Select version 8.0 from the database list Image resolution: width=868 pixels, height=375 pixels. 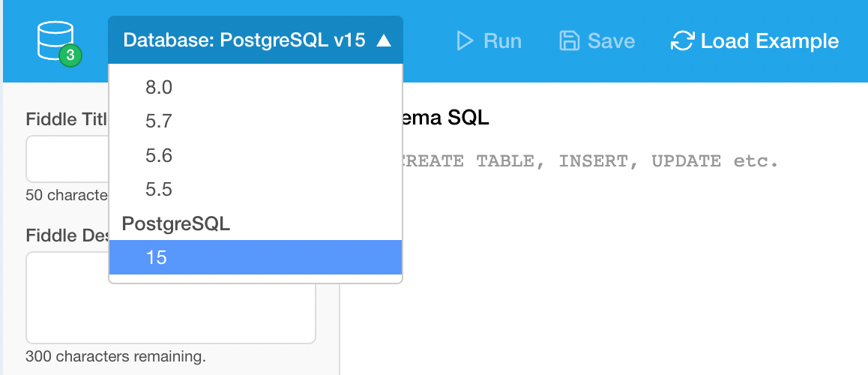coord(159,88)
